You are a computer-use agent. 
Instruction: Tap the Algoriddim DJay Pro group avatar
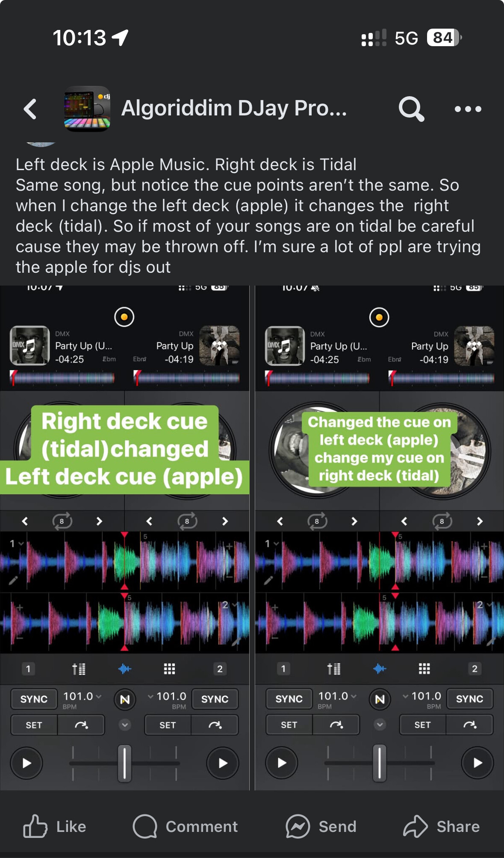click(87, 109)
